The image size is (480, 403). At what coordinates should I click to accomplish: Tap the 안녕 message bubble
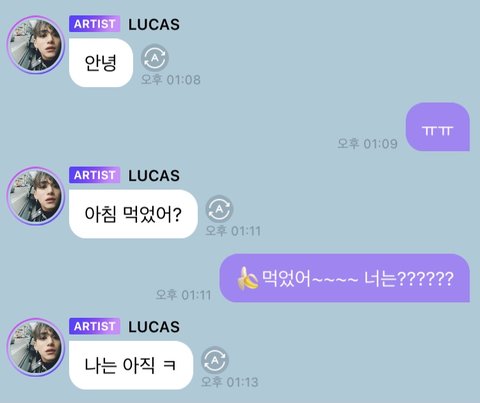click(x=101, y=63)
